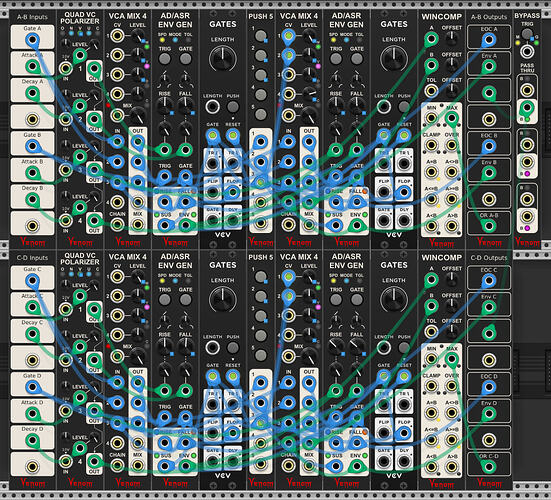Click the top-row WINCOMP B input jack
Image resolution: width=551 pixels, height=500 pixels.
coord(431,65)
